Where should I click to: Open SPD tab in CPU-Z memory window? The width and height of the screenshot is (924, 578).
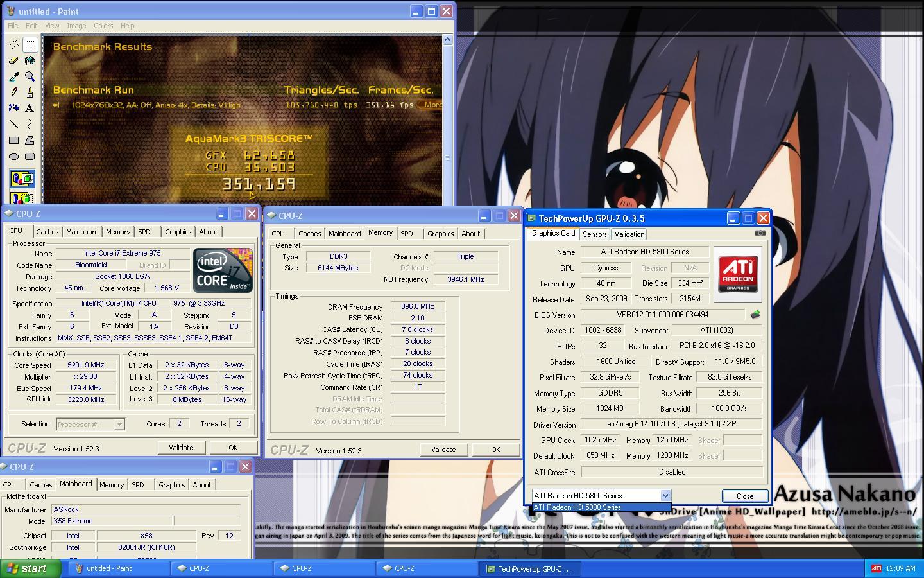pyautogui.click(x=407, y=234)
